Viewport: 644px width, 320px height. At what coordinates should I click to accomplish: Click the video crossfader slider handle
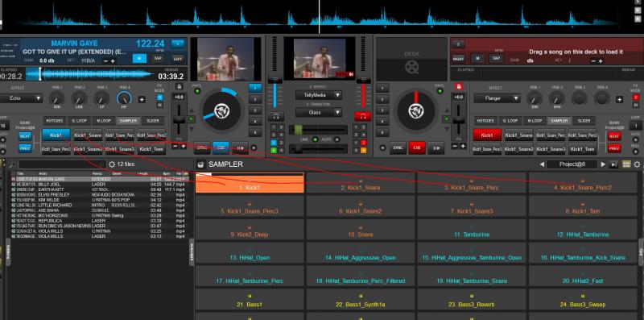tap(298, 130)
